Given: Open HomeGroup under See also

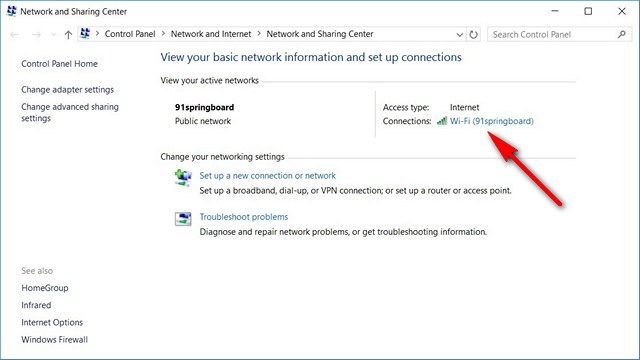Looking at the screenshot, I should [45, 288].
